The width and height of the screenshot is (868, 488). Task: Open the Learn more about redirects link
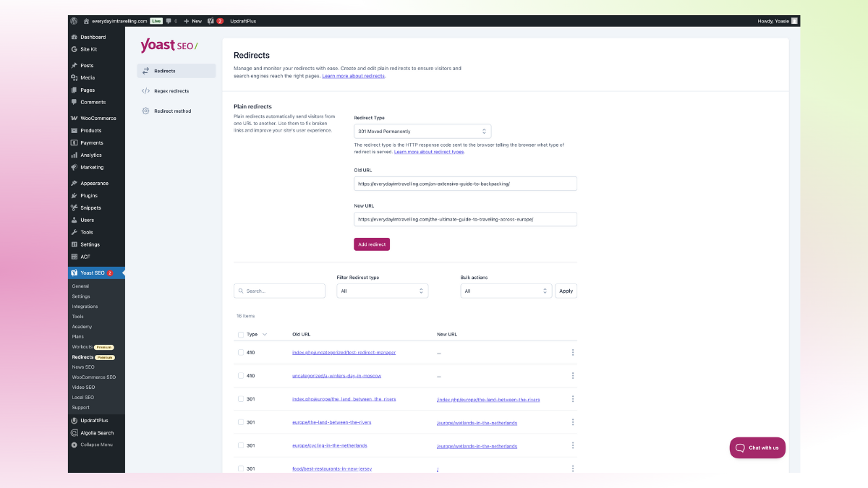coord(353,76)
